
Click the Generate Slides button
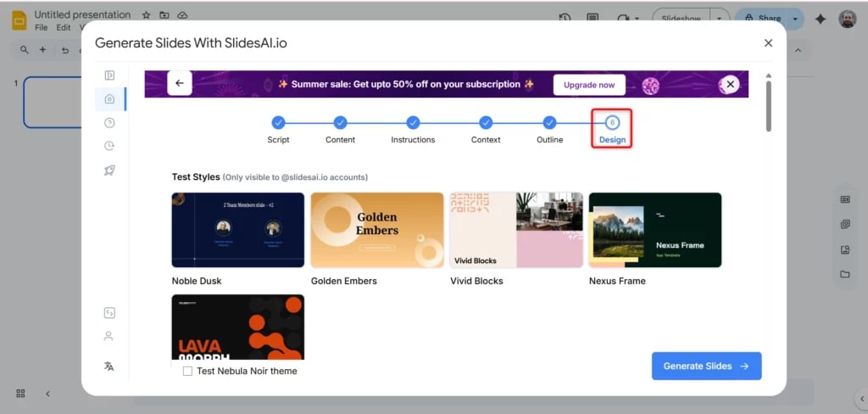pyautogui.click(x=706, y=366)
